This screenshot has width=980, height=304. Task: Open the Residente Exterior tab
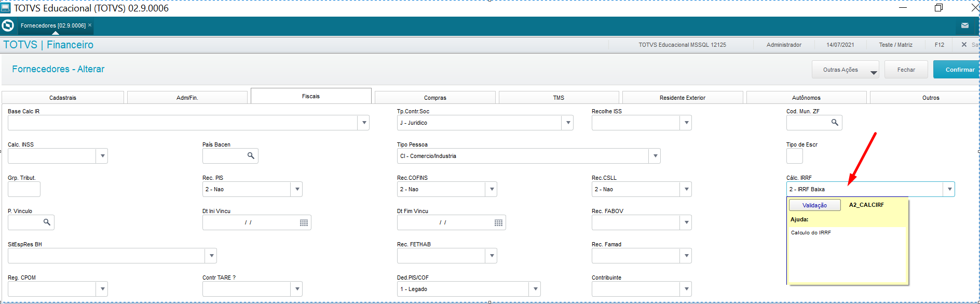pos(683,98)
